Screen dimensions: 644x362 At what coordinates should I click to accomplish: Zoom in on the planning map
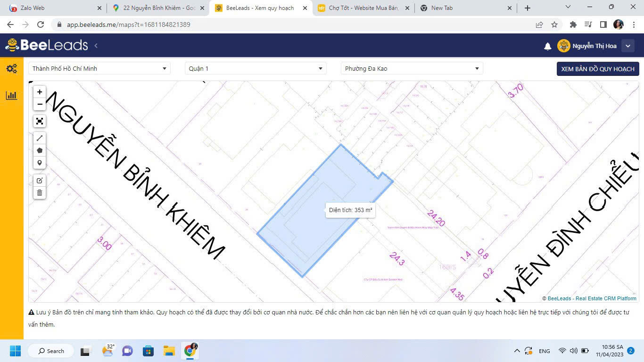click(x=40, y=92)
